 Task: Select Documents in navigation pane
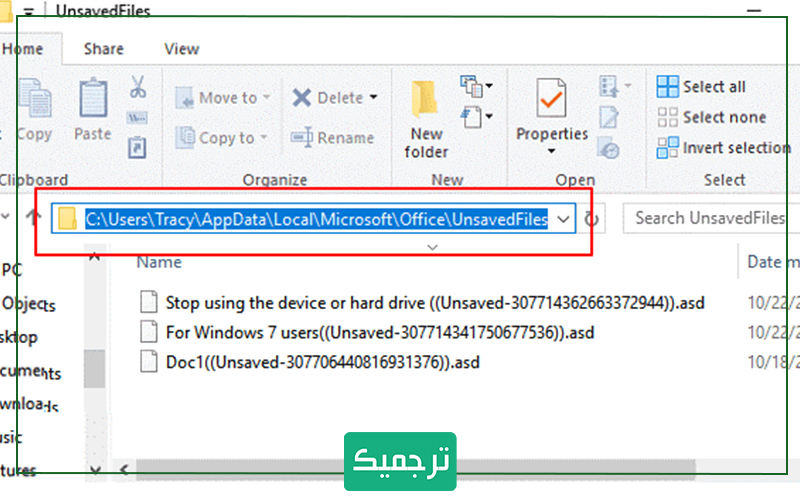[x=31, y=372]
